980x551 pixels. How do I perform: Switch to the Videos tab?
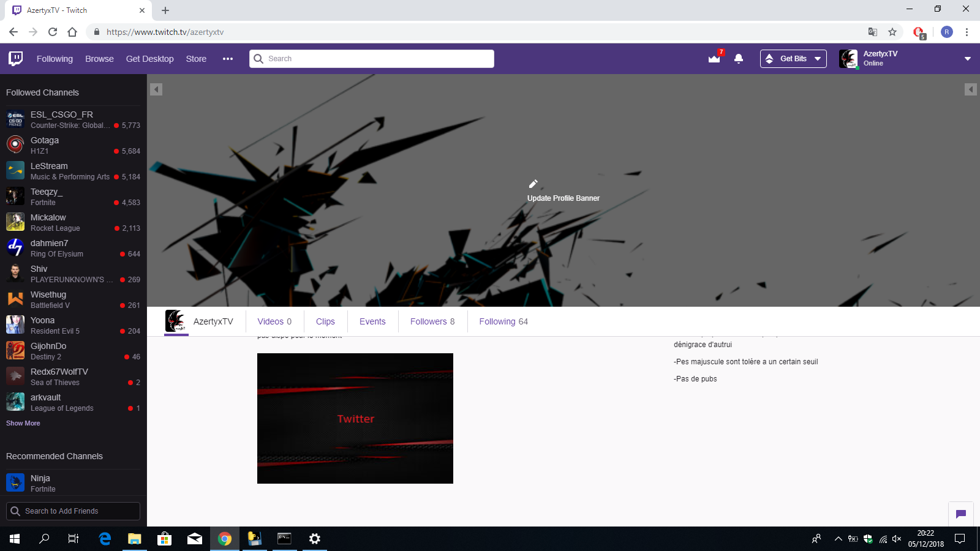[x=274, y=321]
